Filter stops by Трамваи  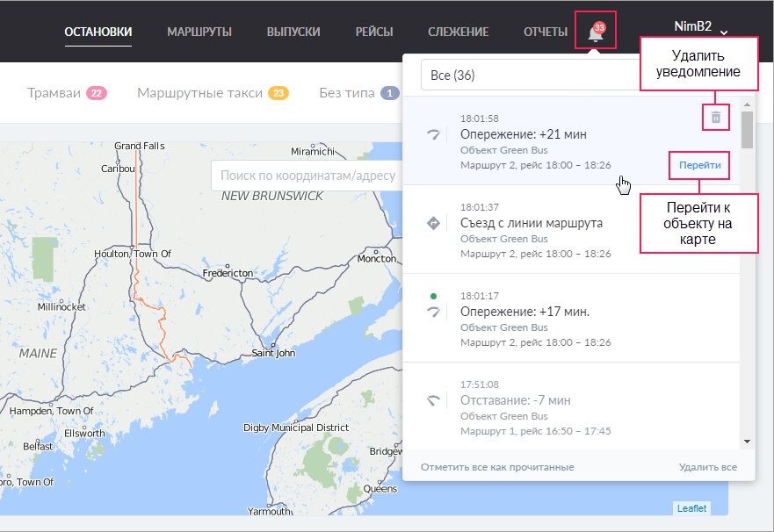pos(67,93)
